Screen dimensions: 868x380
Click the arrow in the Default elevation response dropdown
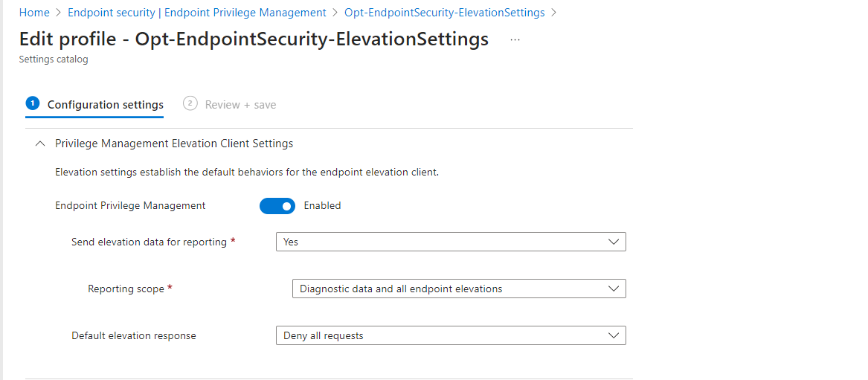coord(614,335)
